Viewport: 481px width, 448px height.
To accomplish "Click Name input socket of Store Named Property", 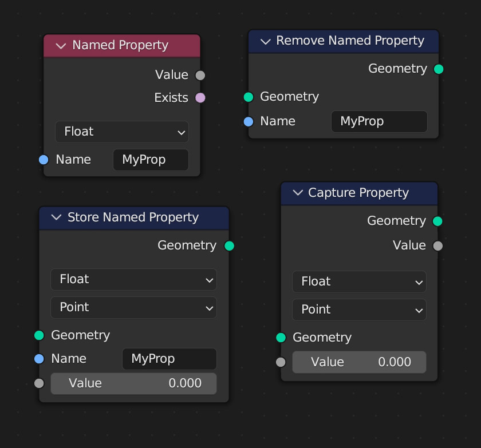I will tap(39, 359).
